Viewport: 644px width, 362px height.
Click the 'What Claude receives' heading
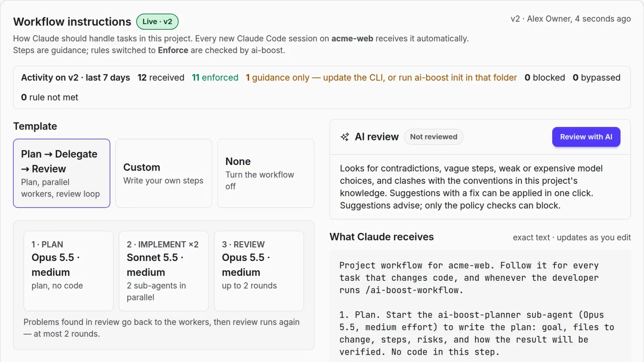click(382, 237)
